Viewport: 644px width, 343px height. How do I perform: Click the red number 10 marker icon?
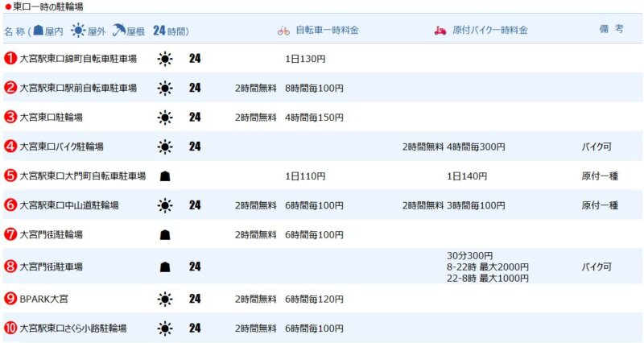pos(10,328)
